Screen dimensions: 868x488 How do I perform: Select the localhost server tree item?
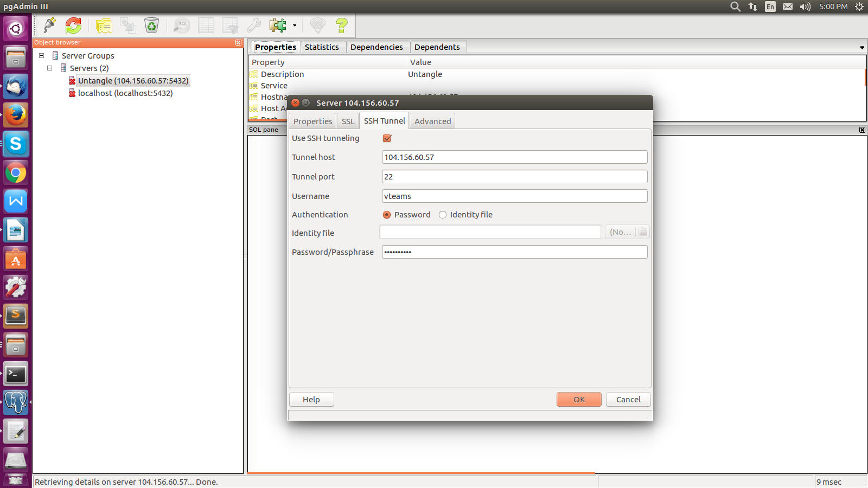(x=125, y=93)
